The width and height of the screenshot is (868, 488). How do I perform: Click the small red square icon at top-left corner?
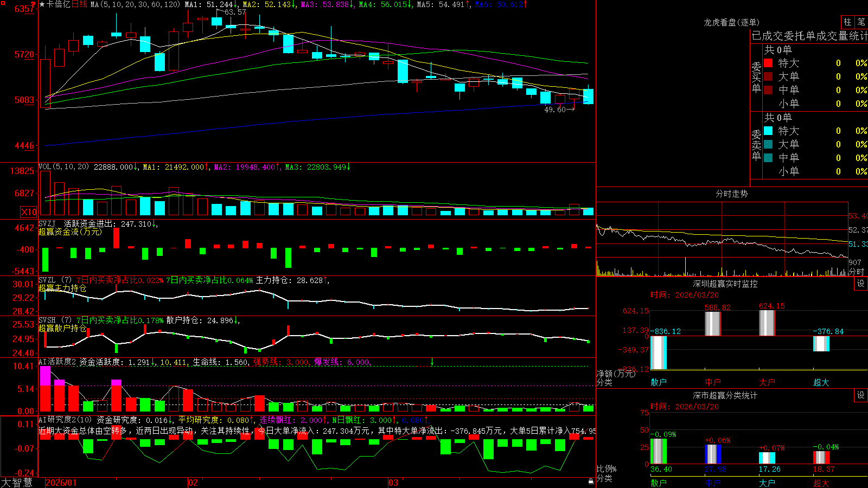point(3,3)
